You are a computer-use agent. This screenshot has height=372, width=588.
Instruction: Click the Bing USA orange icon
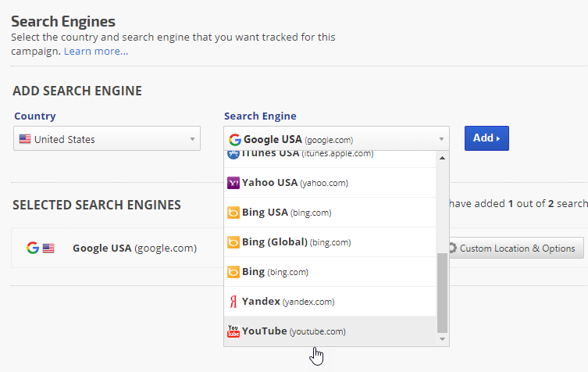[233, 213]
